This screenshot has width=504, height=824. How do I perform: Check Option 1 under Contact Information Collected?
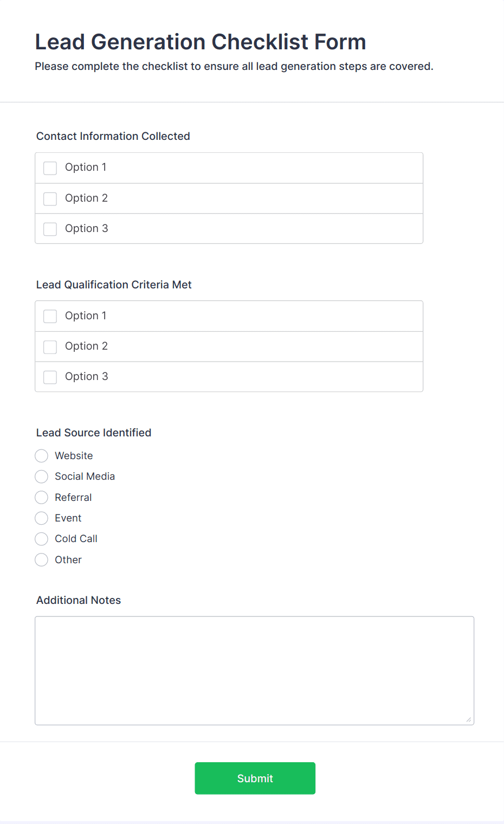50,168
